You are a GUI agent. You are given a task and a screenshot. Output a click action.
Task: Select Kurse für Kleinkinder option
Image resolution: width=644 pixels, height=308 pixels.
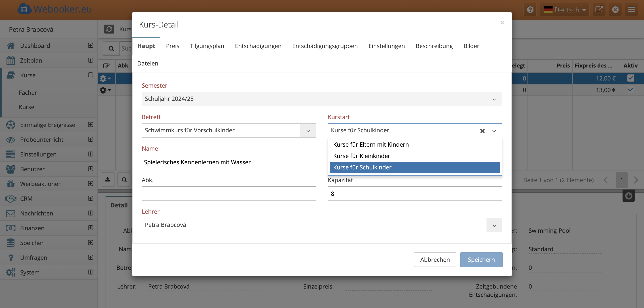point(362,156)
